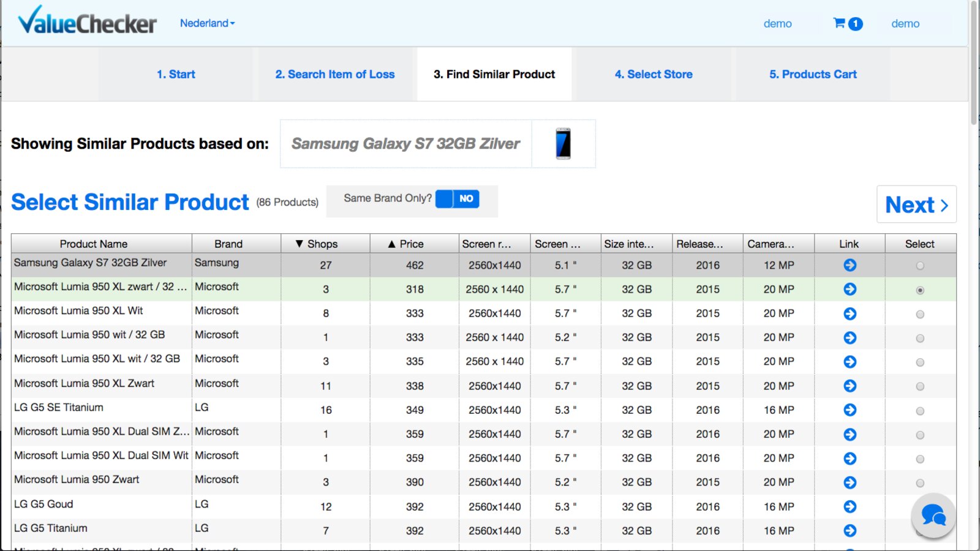980x551 pixels.
Task: Open the live chat bubble
Action: [933, 515]
